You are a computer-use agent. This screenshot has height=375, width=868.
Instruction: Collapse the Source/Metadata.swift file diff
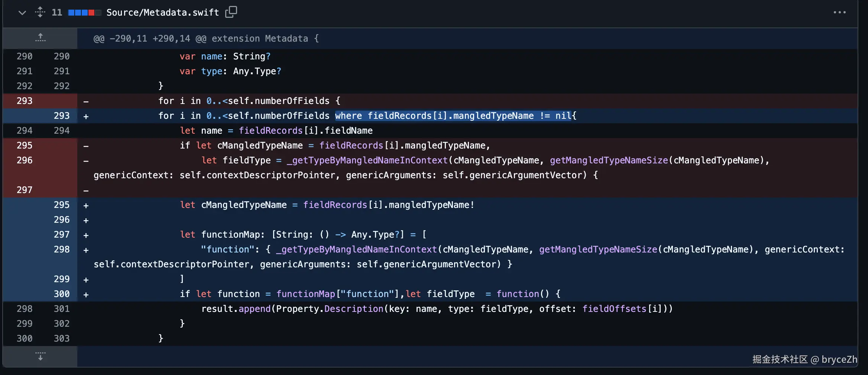(22, 13)
